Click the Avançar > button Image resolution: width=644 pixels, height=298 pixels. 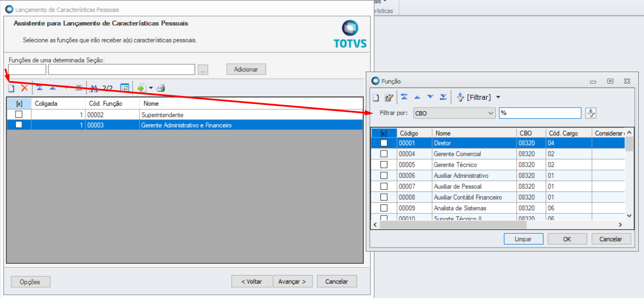coord(293,281)
